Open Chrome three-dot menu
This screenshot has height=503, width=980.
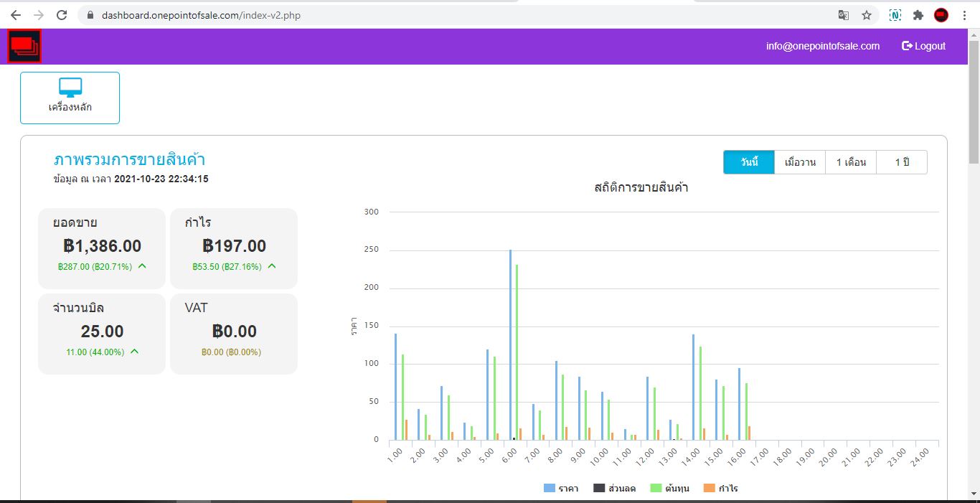click(x=964, y=15)
